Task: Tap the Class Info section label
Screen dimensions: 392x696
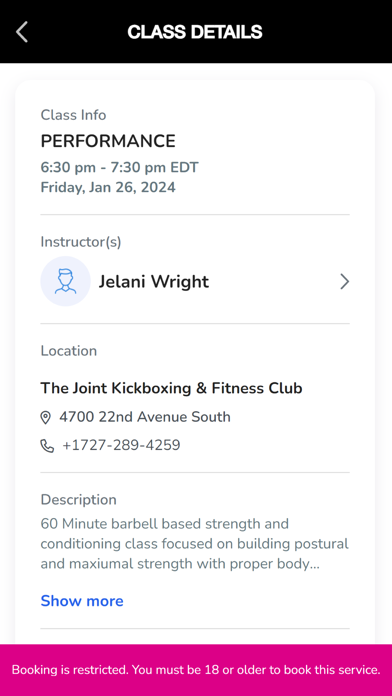Action: (x=73, y=115)
